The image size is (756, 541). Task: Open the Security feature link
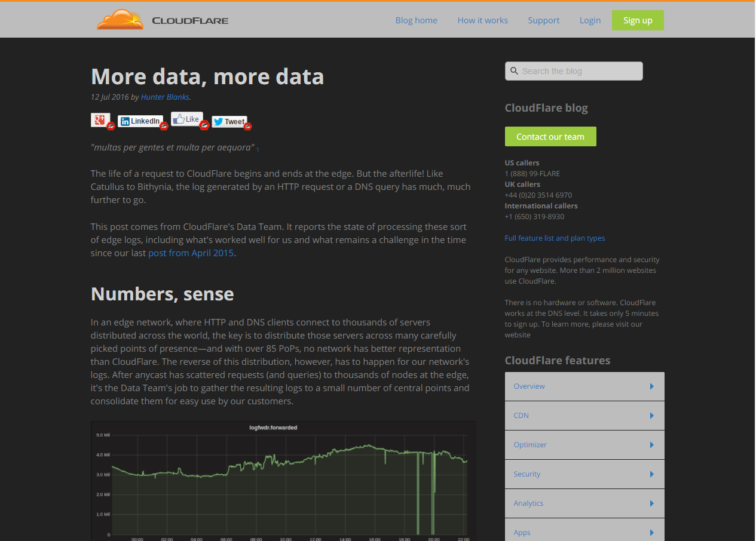click(527, 474)
